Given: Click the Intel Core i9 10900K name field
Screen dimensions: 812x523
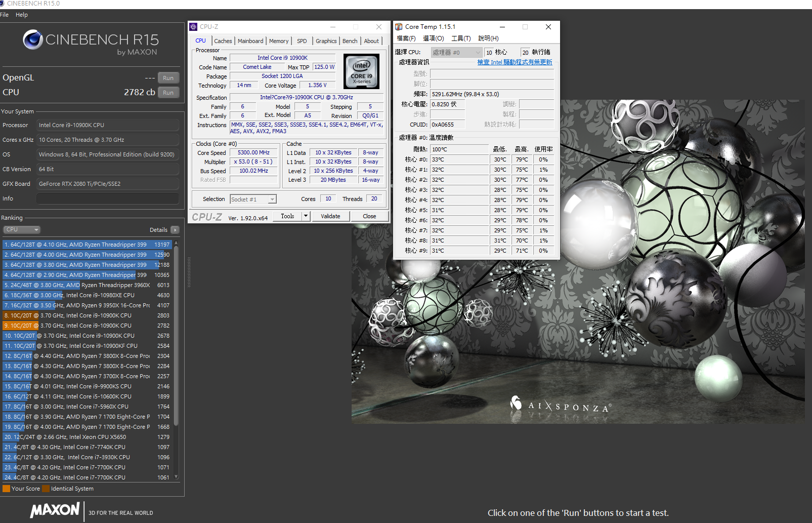Looking at the screenshot, I should point(282,58).
